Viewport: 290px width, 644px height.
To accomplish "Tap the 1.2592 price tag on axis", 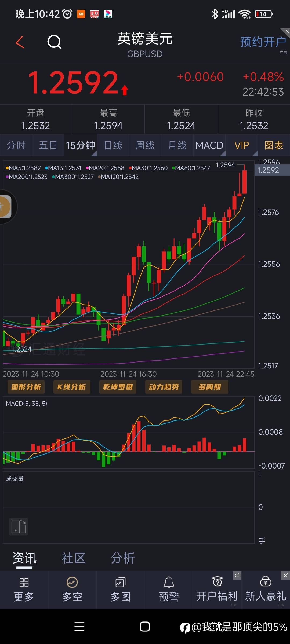I will point(272,170).
